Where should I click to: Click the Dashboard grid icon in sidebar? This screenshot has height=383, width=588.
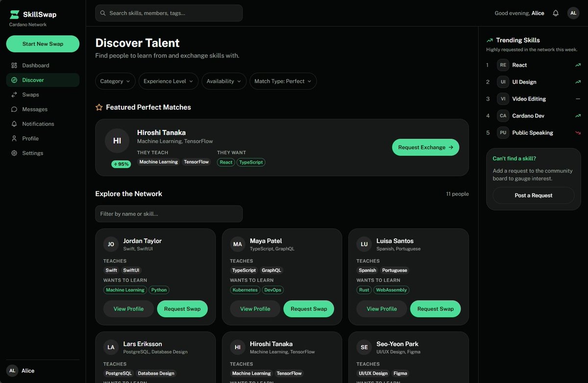pyautogui.click(x=14, y=65)
